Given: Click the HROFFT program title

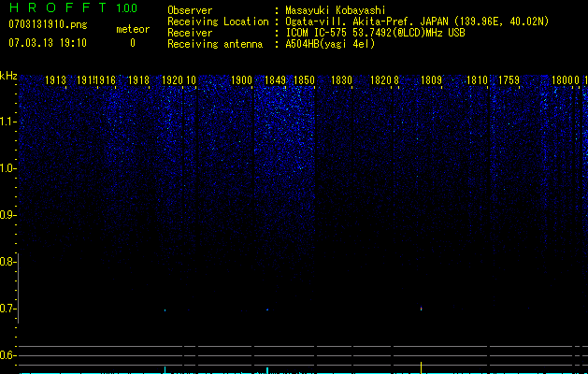Looking at the screenshot, I should [x=58, y=7].
